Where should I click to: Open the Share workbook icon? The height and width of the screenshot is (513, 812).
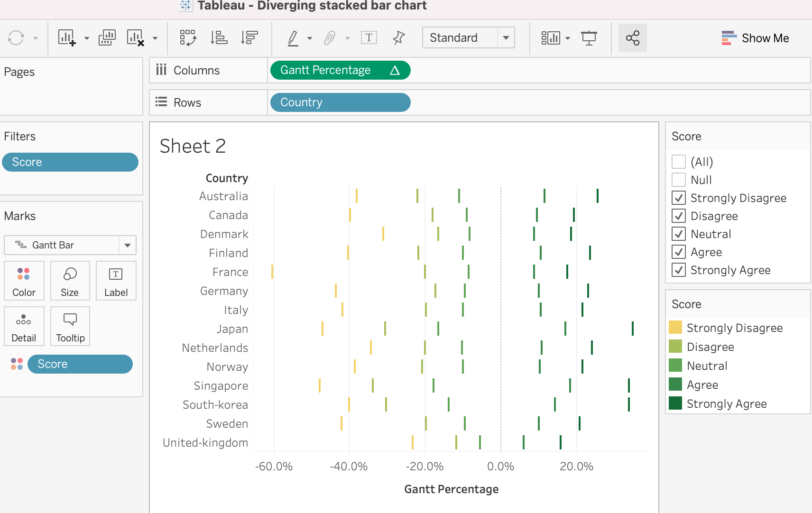[x=632, y=38]
